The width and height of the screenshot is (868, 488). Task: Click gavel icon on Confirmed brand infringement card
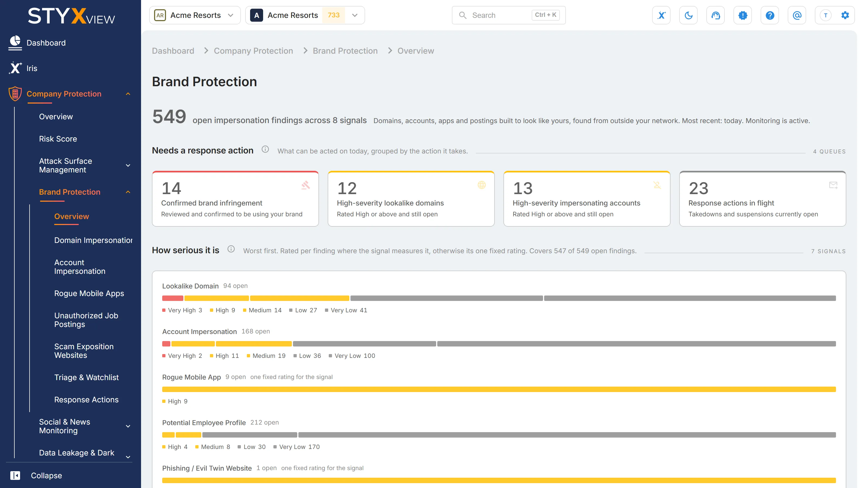[x=306, y=185]
